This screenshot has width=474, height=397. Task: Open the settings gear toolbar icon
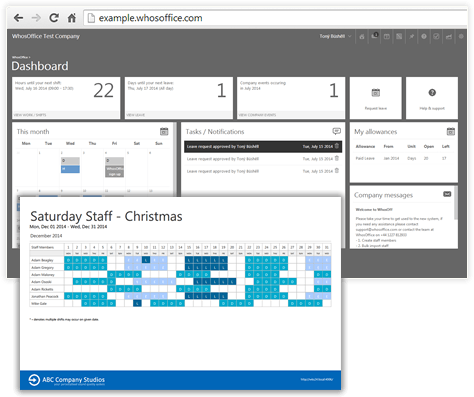click(461, 36)
